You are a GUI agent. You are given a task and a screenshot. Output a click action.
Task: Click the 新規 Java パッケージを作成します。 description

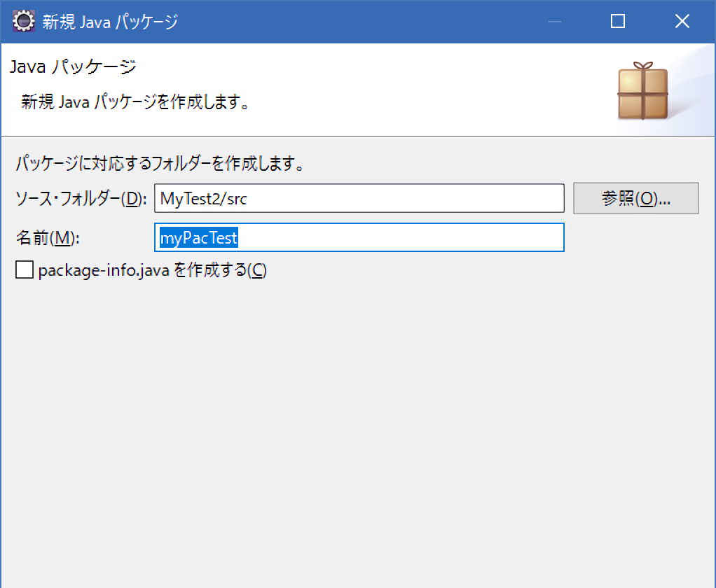click(136, 102)
